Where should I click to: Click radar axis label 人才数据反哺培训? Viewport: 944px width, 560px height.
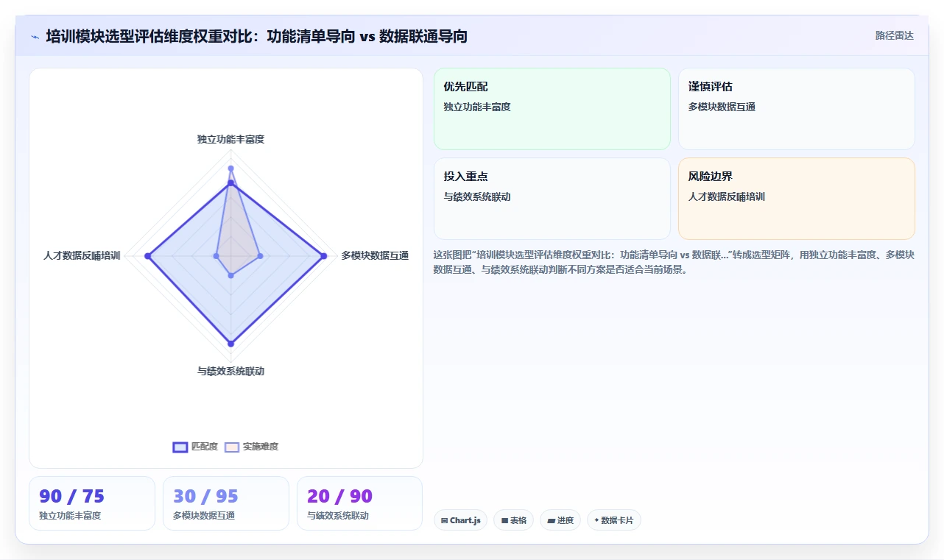coord(82,255)
